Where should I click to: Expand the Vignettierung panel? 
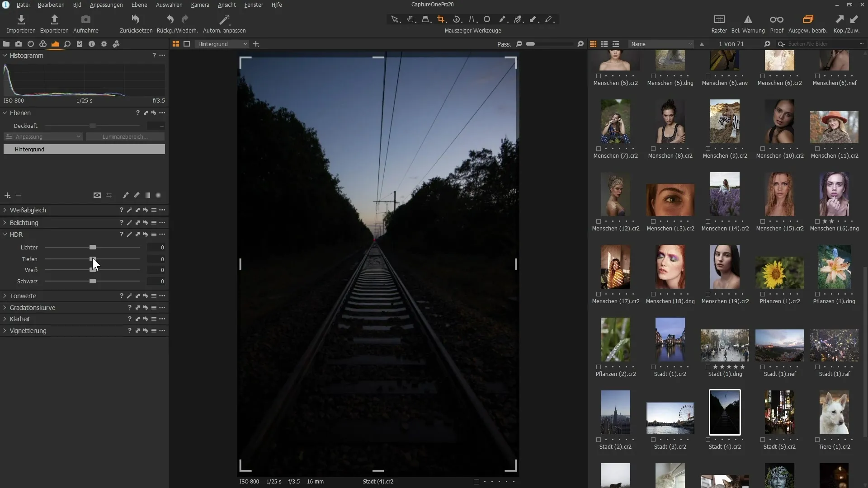(5, 331)
